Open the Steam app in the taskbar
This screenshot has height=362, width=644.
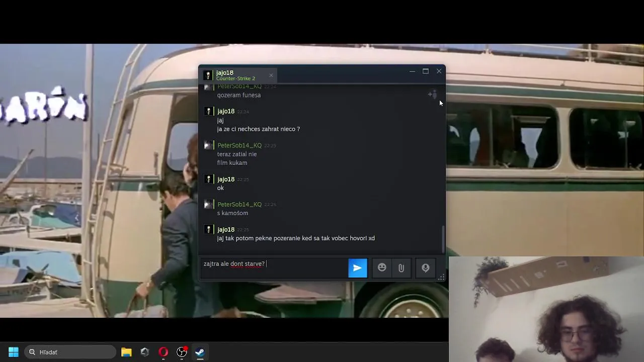200,352
